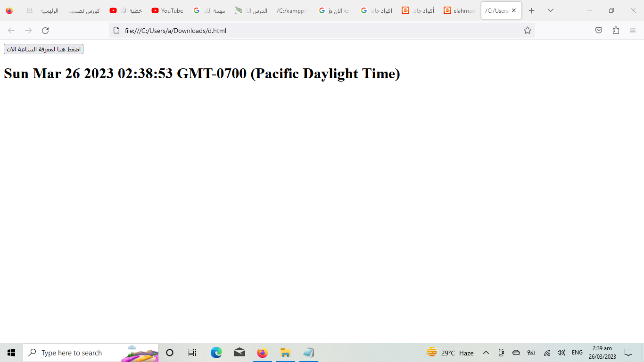Viewport: 644px width, 362px height.
Task: Open the volume speaker control
Action: (561, 353)
